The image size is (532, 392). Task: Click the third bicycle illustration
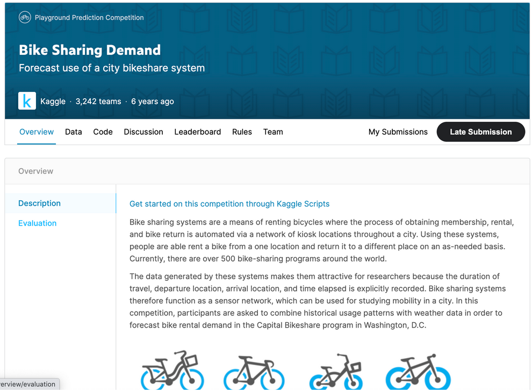point(336,371)
